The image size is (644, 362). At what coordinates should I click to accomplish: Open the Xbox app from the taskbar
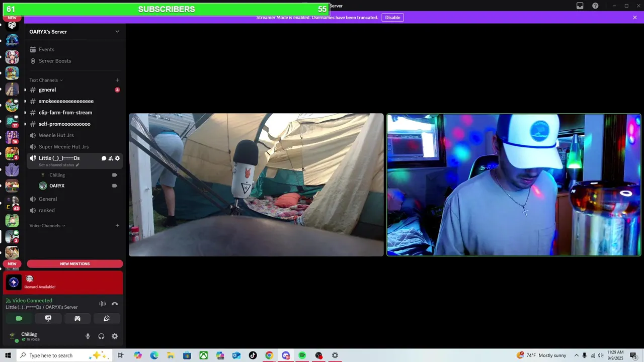pyautogui.click(x=203, y=355)
